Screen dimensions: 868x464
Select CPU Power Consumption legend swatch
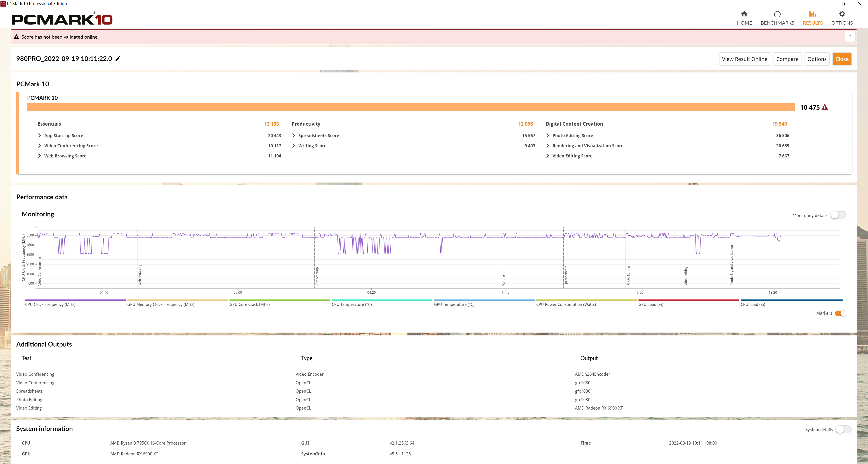[586, 300]
